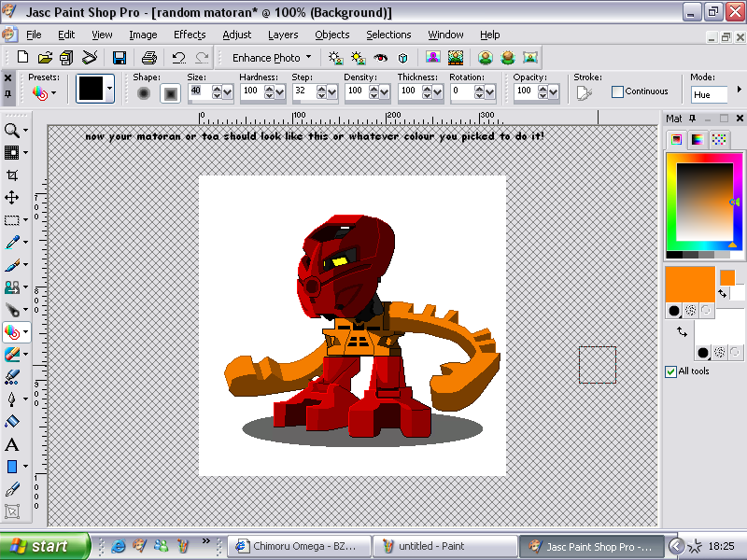The image size is (747, 560).
Task: Open the Effects menu
Action: [x=190, y=35]
